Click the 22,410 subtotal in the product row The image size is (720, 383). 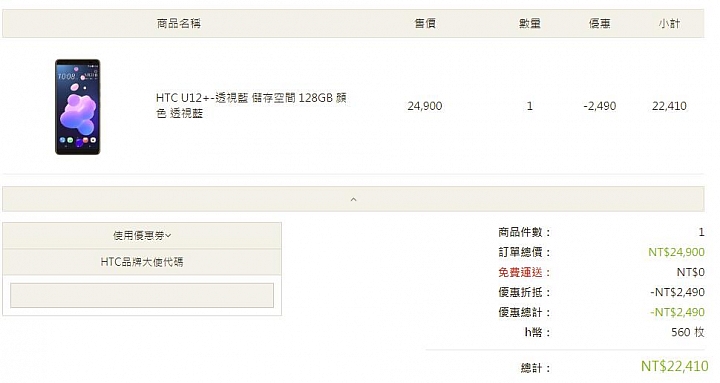669,106
